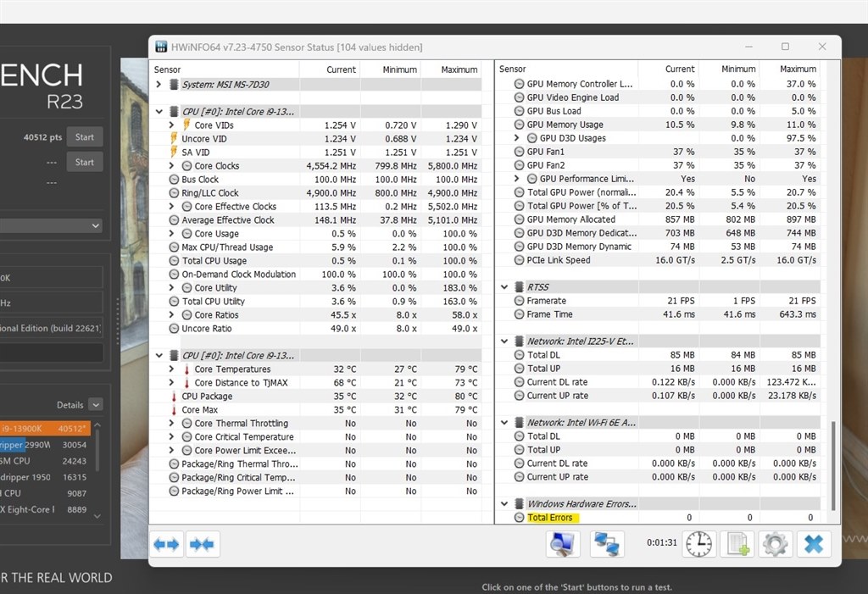The width and height of the screenshot is (868, 594).
Task: Click the Core VIDs lightning bolt icon
Action: pos(186,125)
